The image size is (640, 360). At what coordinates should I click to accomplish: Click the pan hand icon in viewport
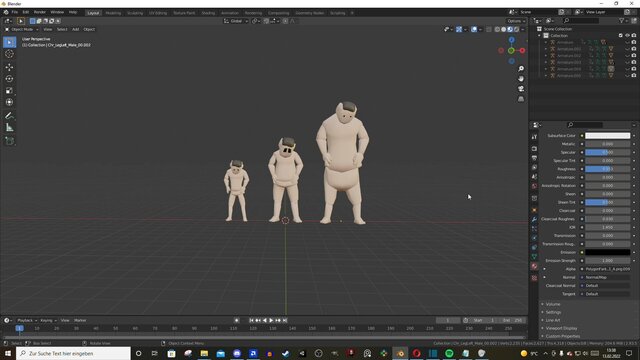click(x=521, y=79)
